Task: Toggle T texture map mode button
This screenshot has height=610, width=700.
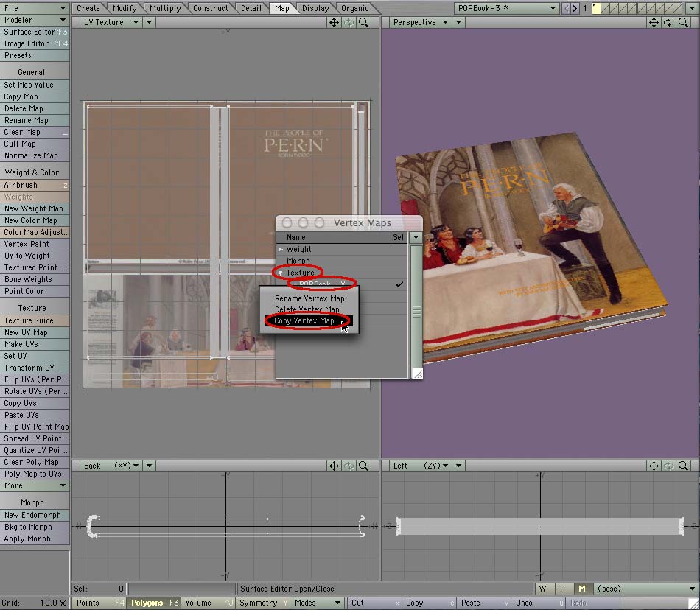Action: click(561, 589)
